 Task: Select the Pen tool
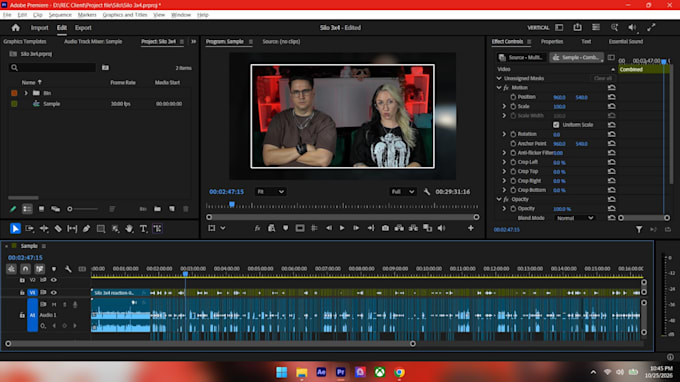coord(86,229)
